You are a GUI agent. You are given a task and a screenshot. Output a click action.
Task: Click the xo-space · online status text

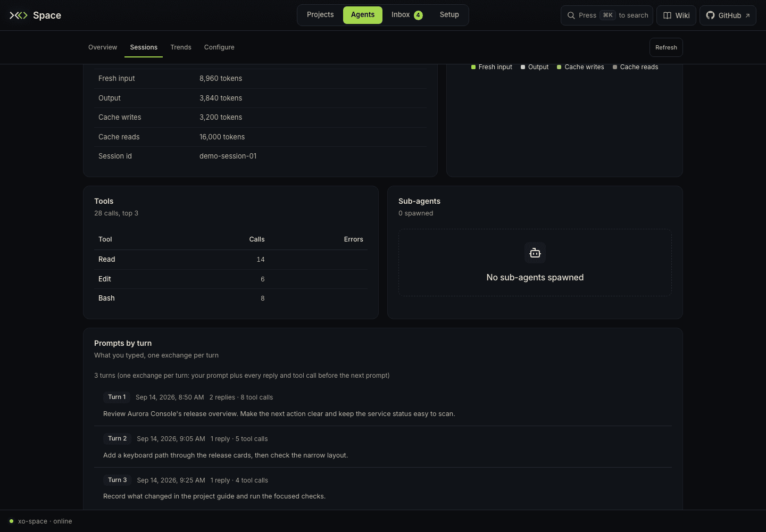coord(45,521)
